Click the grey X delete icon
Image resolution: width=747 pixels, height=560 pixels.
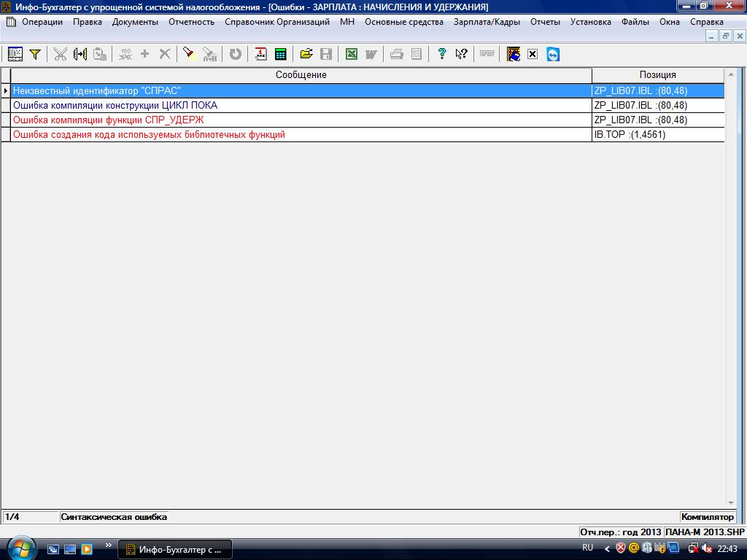pyautogui.click(x=165, y=54)
